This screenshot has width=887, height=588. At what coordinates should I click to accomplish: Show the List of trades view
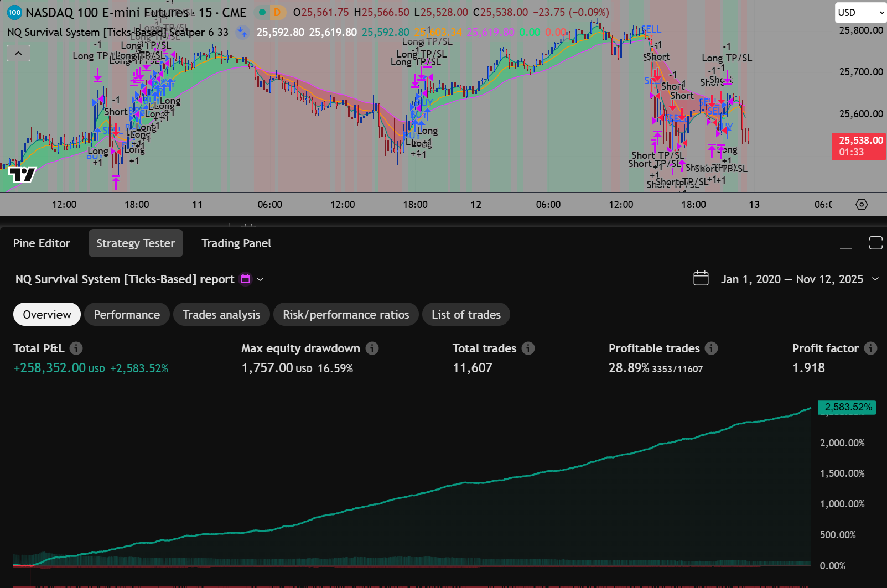coord(466,315)
